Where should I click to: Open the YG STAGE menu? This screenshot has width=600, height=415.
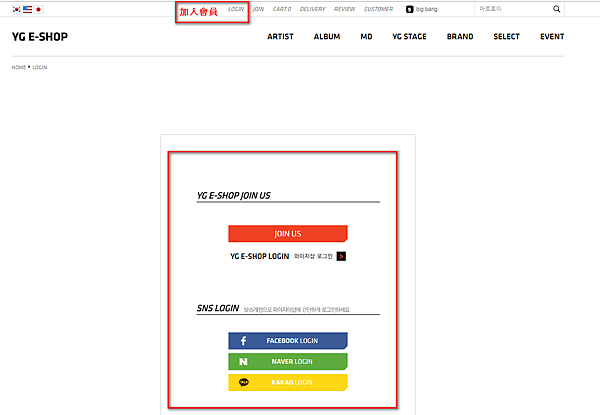click(x=409, y=37)
